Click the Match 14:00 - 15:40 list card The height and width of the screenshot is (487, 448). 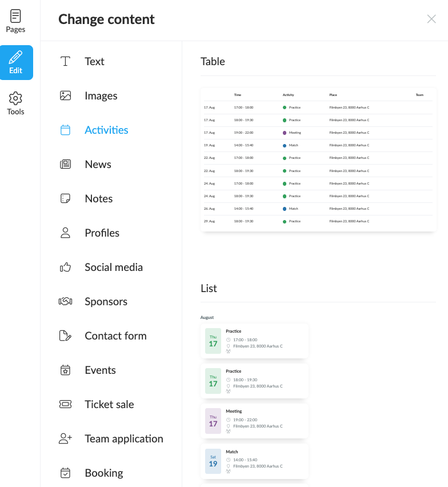tap(254, 461)
